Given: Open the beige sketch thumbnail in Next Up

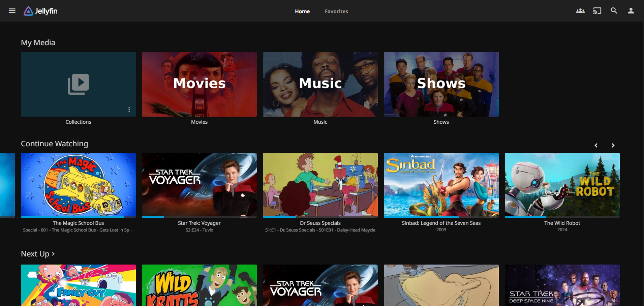Looking at the screenshot, I should (x=441, y=285).
